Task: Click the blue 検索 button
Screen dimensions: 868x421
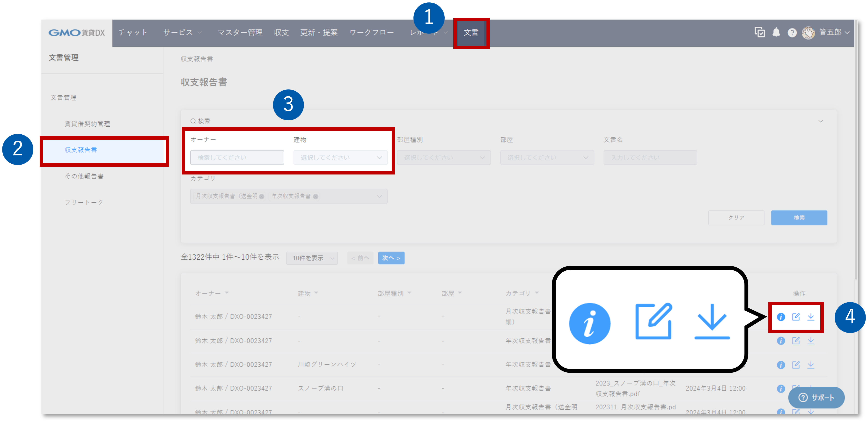Action: click(799, 218)
